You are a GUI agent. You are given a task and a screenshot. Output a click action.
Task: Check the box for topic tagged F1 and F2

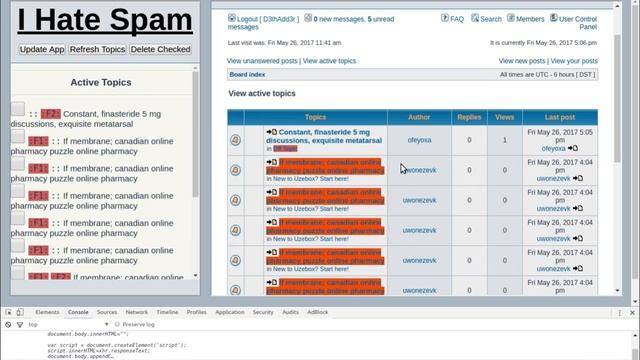(18, 273)
